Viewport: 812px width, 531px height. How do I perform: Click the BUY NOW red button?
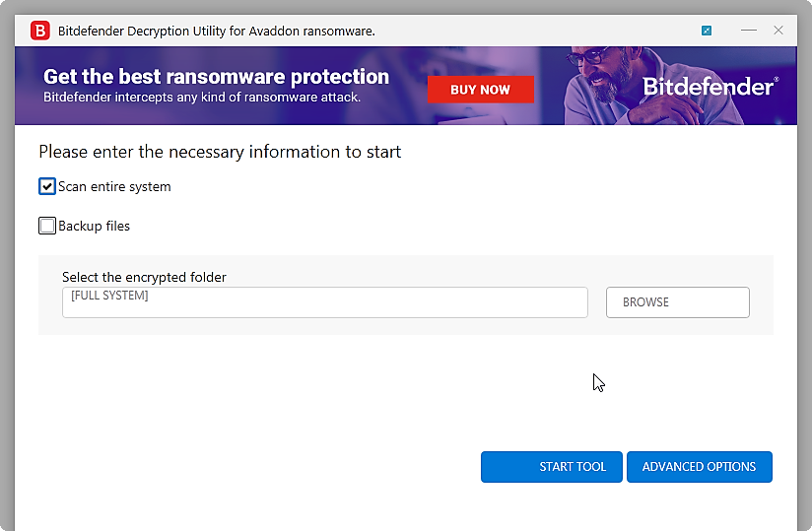(481, 90)
